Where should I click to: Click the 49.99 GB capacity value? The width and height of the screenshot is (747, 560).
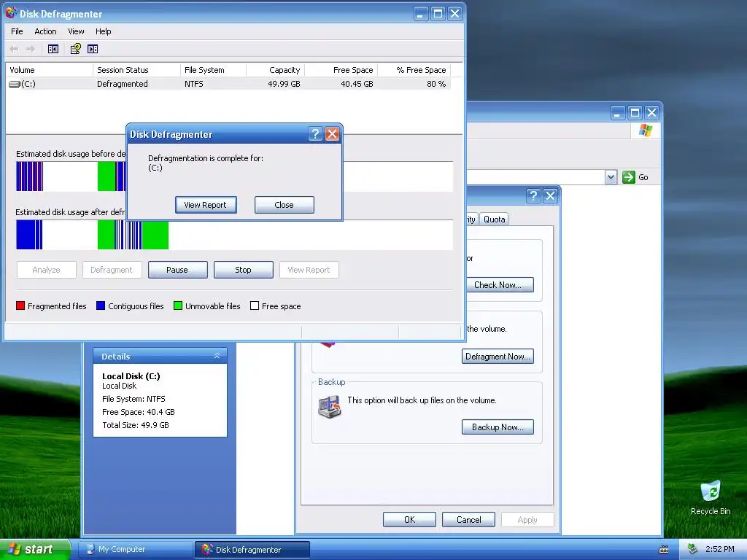tap(284, 84)
